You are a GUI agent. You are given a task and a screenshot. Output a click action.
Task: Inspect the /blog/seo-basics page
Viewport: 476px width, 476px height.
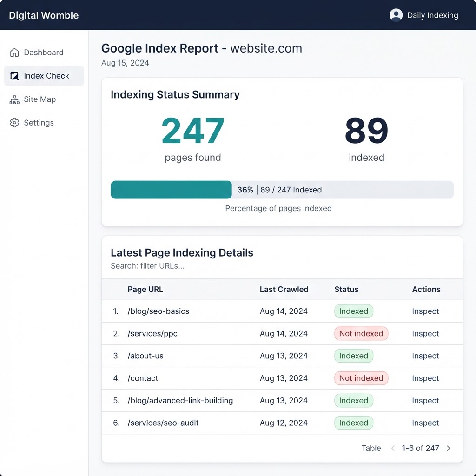[425, 311]
